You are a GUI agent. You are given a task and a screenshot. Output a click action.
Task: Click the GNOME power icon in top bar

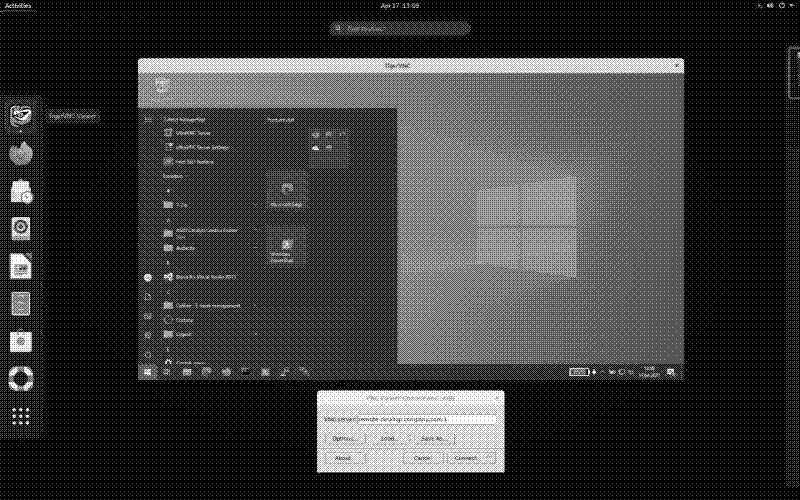coord(782,6)
